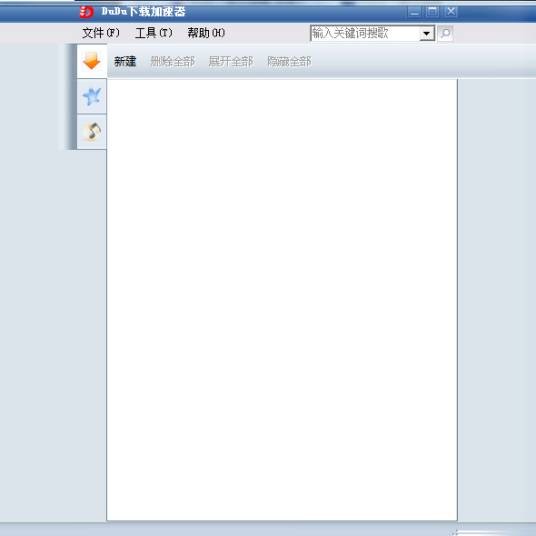Screen dimensions: 536x536
Task: Open the orange arrow download tasks tab
Action: point(92,61)
